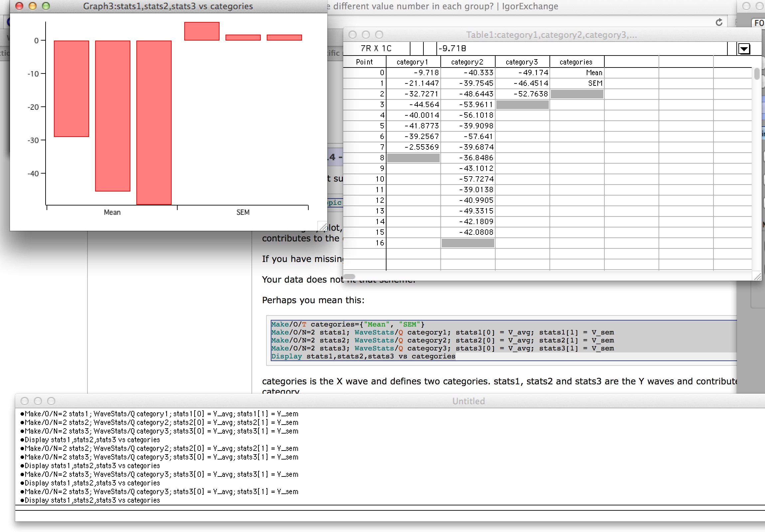Click the Display keyword link in code

point(286,356)
